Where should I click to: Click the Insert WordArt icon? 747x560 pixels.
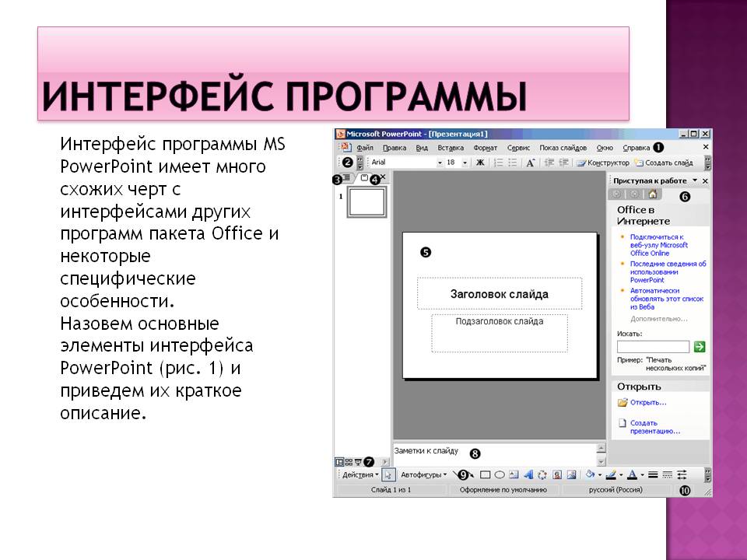[528, 474]
